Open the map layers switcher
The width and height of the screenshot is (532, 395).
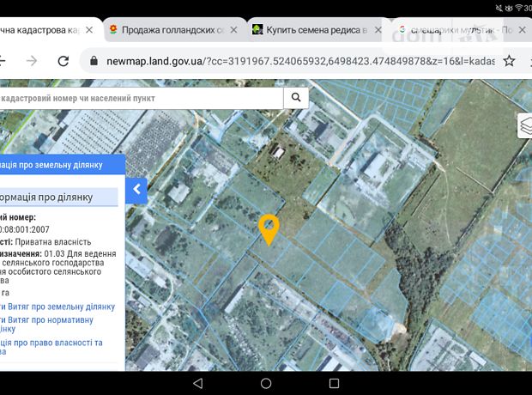tap(525, 125)
